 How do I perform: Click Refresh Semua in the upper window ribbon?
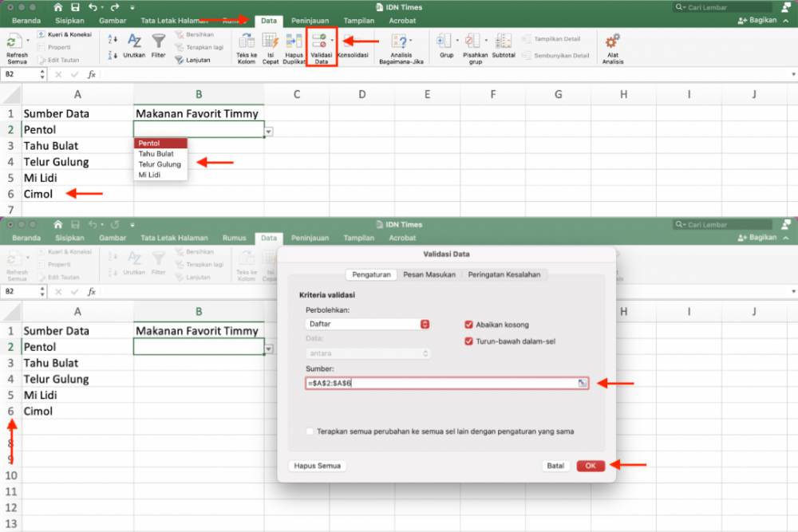pyautogui.click(x=16, y=49)
